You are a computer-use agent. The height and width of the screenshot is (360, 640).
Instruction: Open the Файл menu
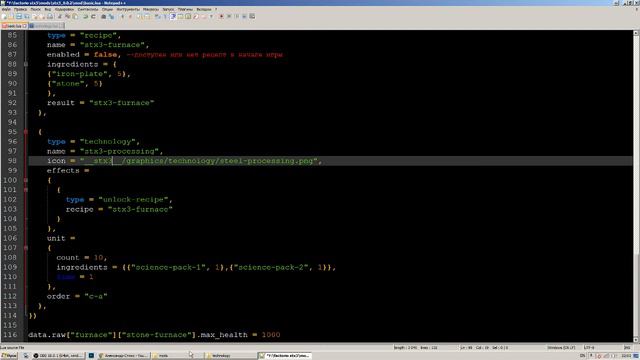click(x=6, y=9)
